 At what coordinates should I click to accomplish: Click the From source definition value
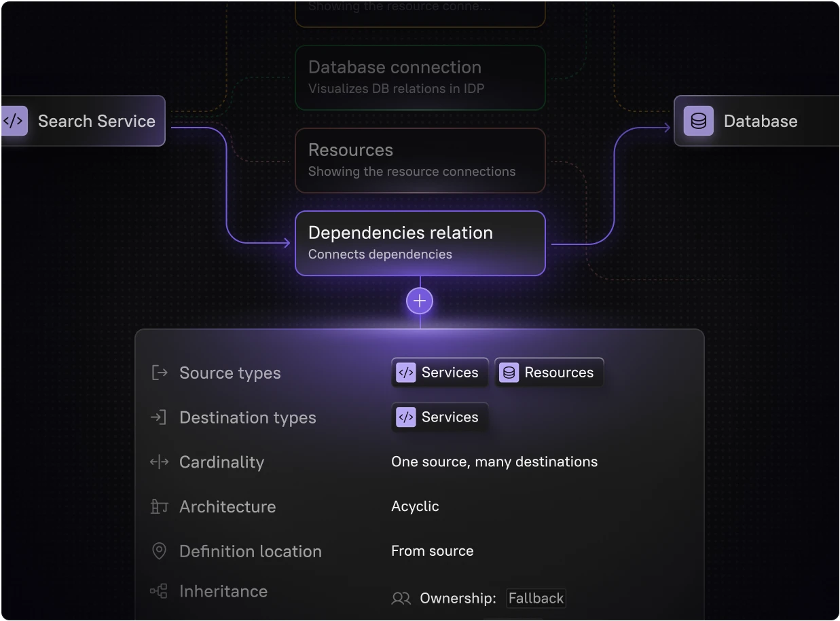click(432, 551)
